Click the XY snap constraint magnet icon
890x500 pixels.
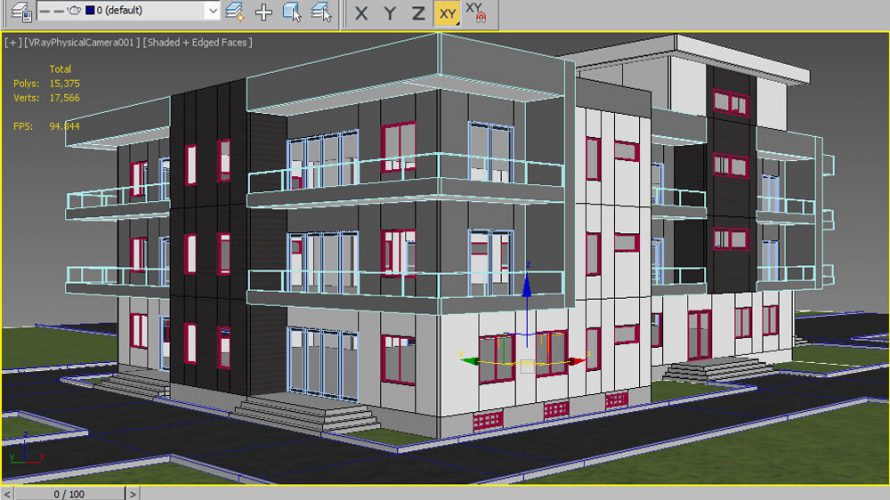(476, 12)
